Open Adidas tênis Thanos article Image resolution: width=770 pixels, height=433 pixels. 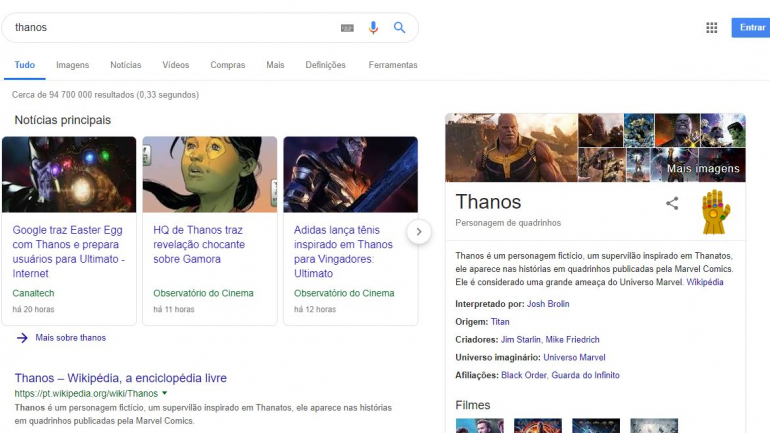coord(343,252)
